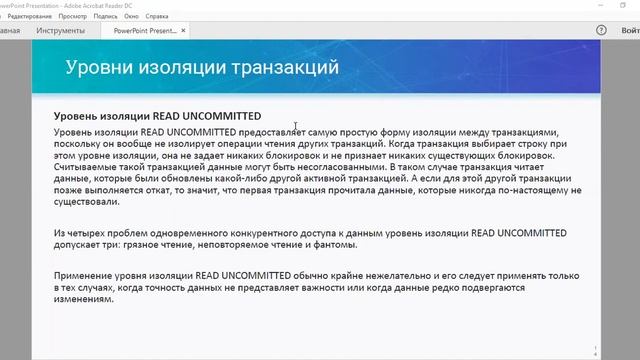Open the help question mark icon
640x360 pixels.
601,30
